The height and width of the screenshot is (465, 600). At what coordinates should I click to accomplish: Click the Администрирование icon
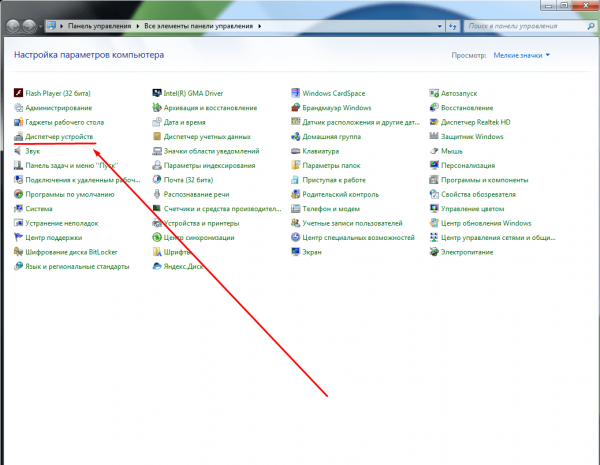tap(18, 108)
